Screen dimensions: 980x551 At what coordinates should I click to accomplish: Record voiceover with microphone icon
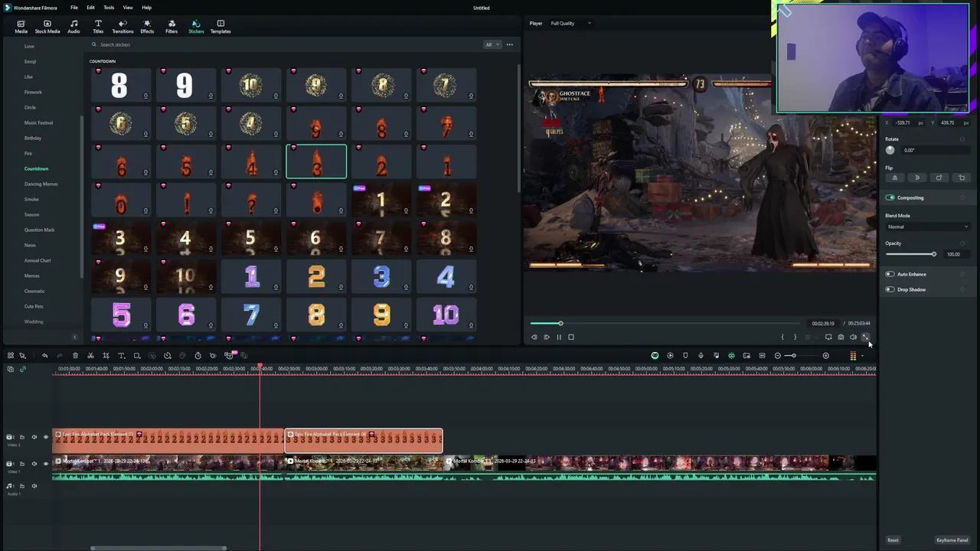point(701,356)
